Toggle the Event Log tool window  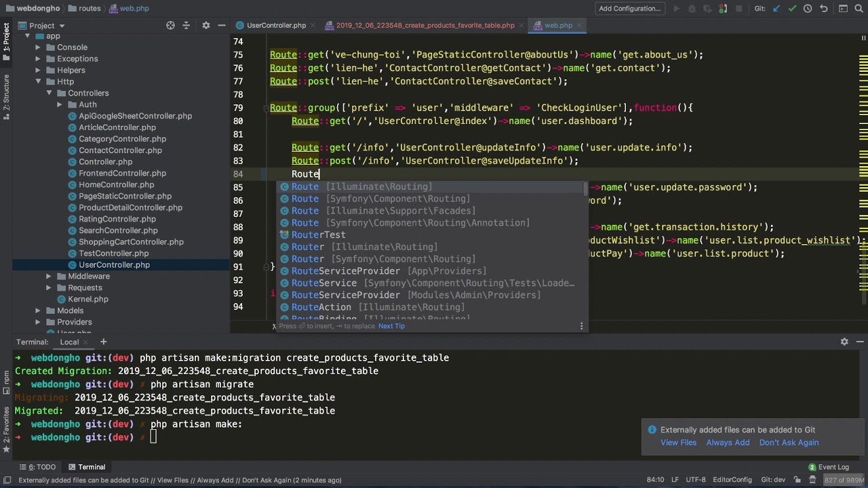pyautogui.click(x=828, y=467)
